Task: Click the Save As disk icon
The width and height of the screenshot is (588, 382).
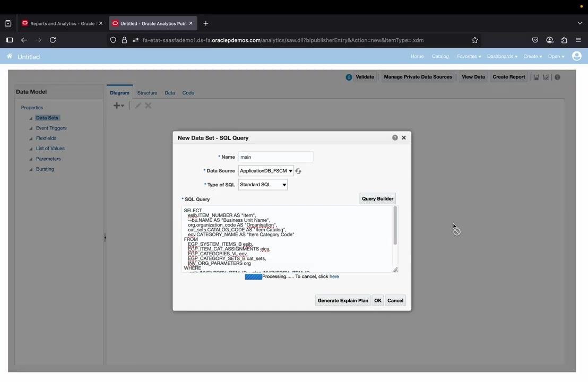Action: coord(546,77)
